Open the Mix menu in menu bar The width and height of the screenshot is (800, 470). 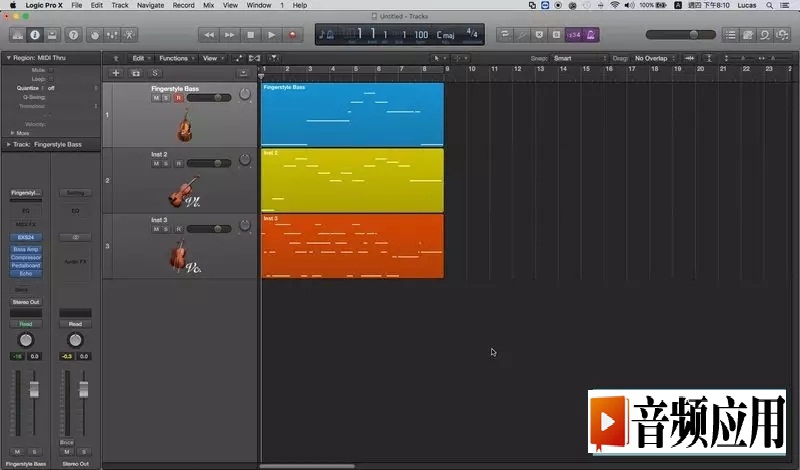(x=209, y=5)
